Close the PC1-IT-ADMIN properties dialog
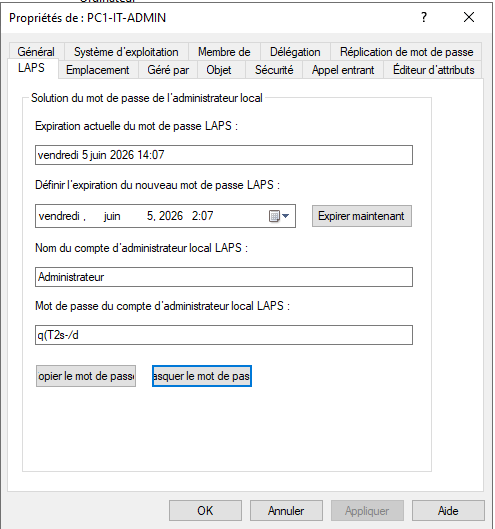Viewport: 495px width, 529px height. (469, 17)
